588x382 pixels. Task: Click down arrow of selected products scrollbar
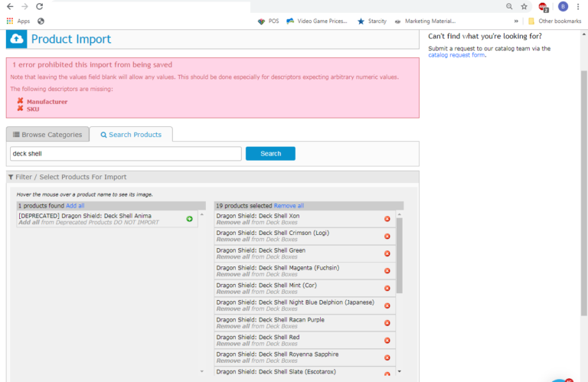(x=400, y=371)
